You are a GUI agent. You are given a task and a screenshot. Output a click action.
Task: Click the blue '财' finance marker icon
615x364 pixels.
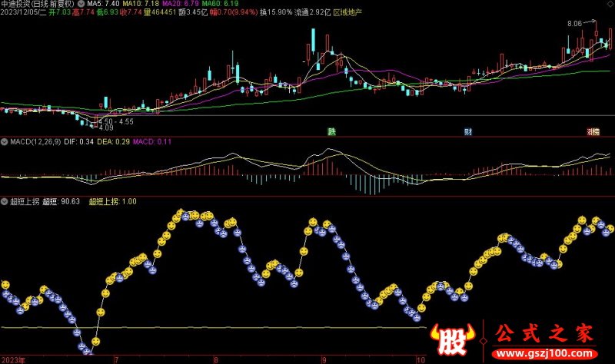coord(467,132)
